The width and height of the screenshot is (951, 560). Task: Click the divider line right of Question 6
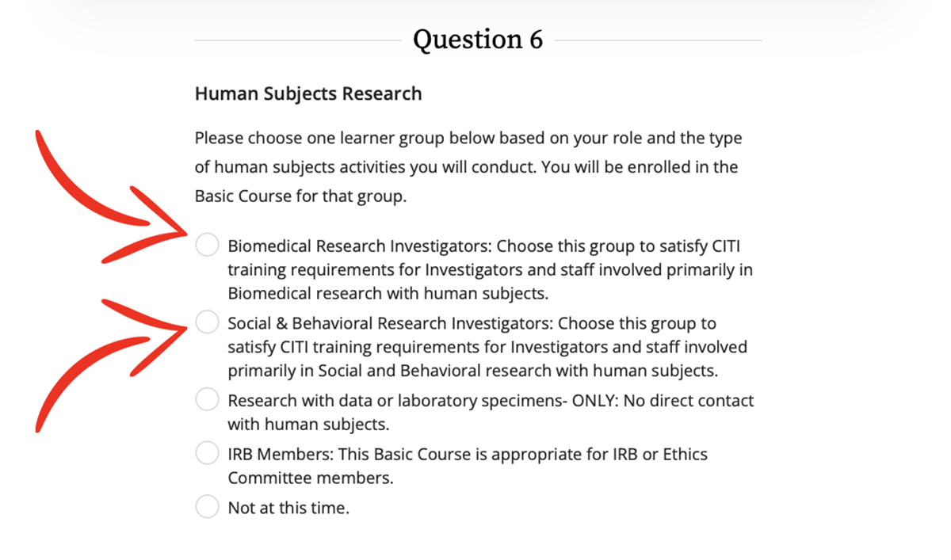coord(658,40)
